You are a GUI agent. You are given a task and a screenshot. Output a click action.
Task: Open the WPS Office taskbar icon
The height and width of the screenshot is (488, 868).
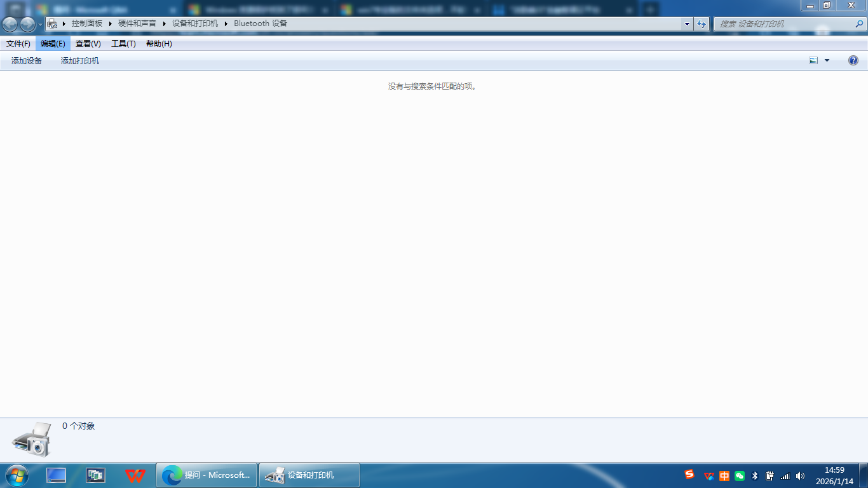tap(135, 475)
